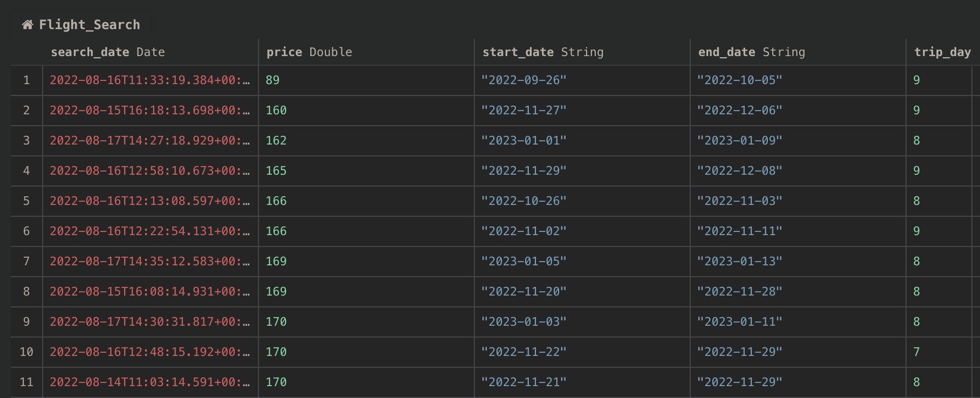Select the Flight_Search tab
This screenshot has height=398, width=980.
tap(89, 25)
